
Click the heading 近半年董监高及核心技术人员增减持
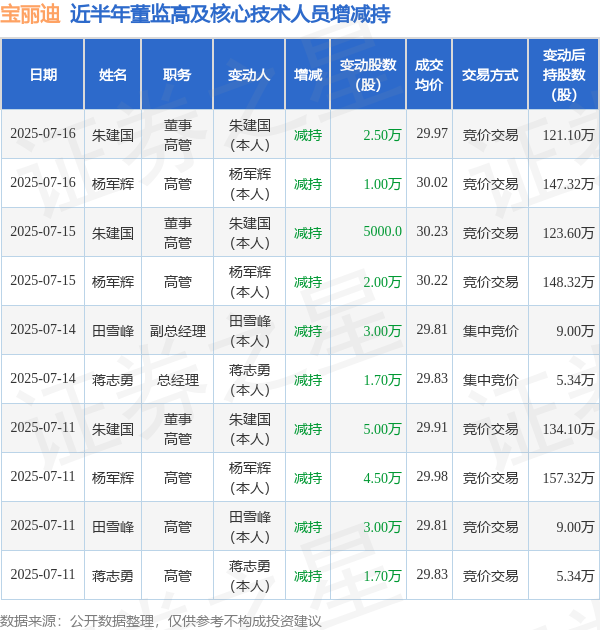230,14
